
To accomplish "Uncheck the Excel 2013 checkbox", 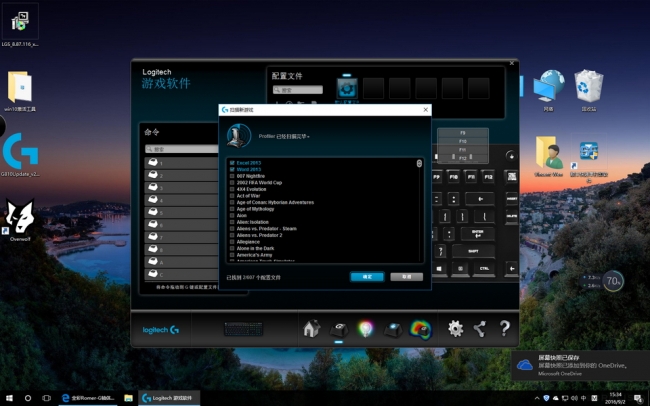I will [232, 162].
